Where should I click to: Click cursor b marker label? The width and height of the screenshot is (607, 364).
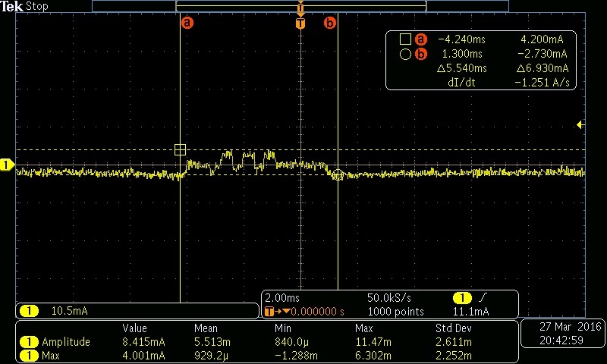coord(329,23)
